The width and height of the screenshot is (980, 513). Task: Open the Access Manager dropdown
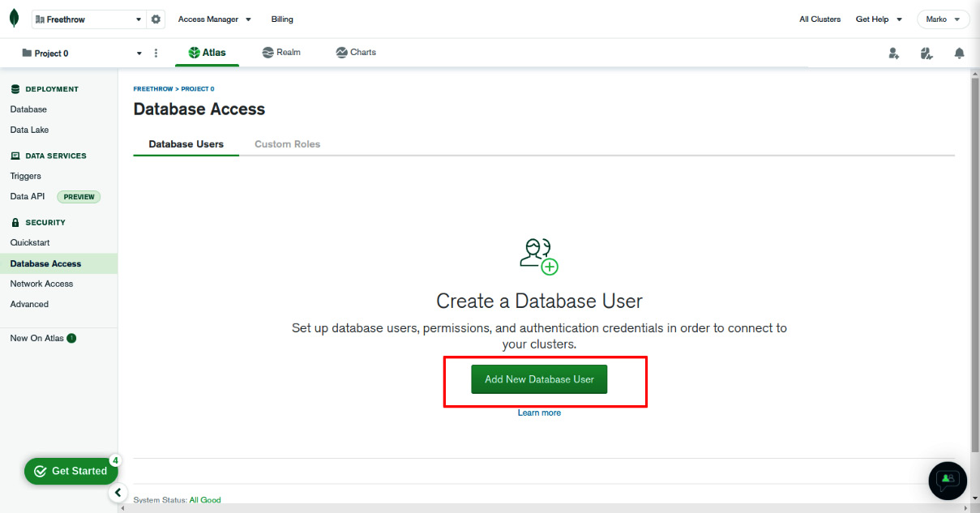point(214,19)
